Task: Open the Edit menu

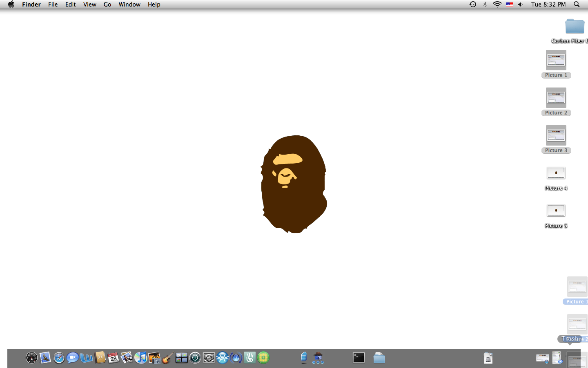Action: [x=71, y=4]
